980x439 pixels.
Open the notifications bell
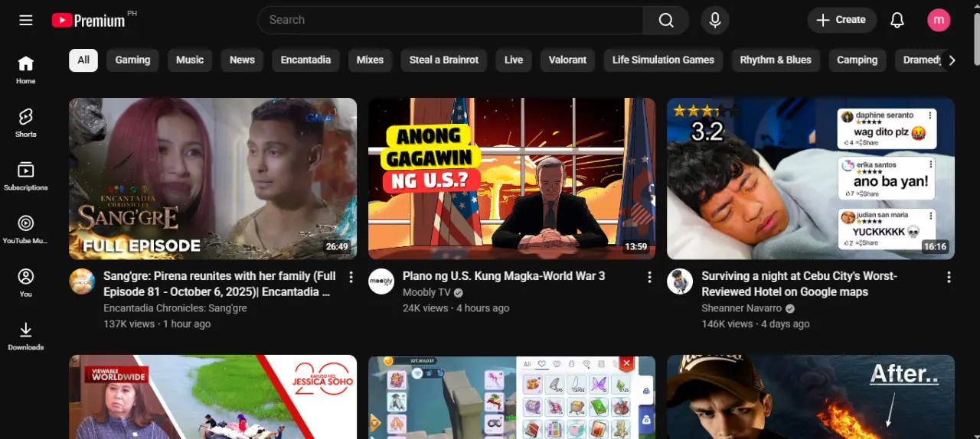click(897, 20)
